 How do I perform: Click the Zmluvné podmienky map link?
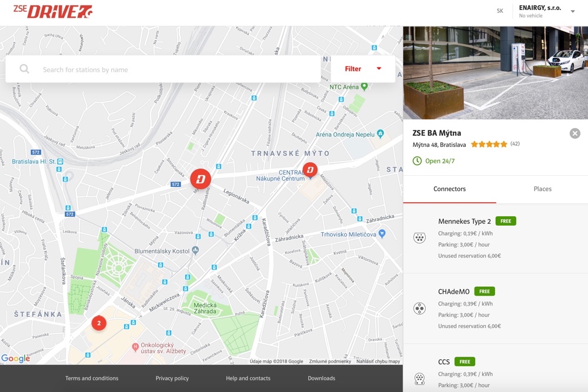pos(330,361)
